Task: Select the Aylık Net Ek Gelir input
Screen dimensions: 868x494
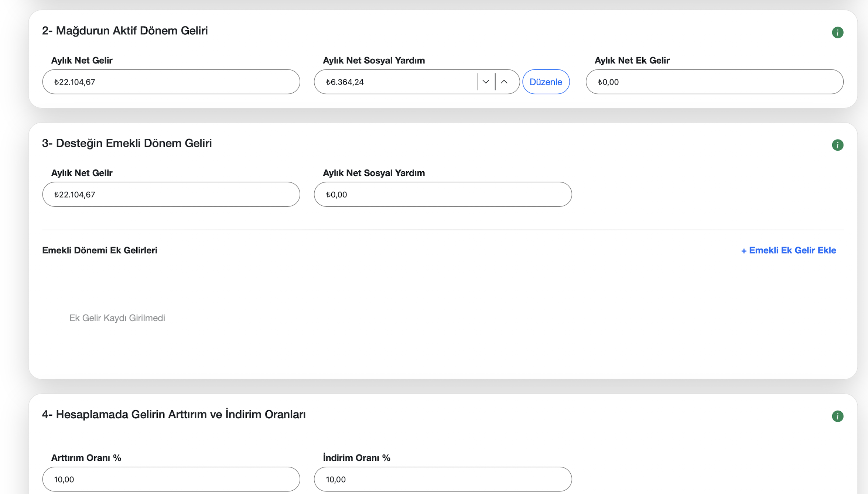Action: coord(714,82)
